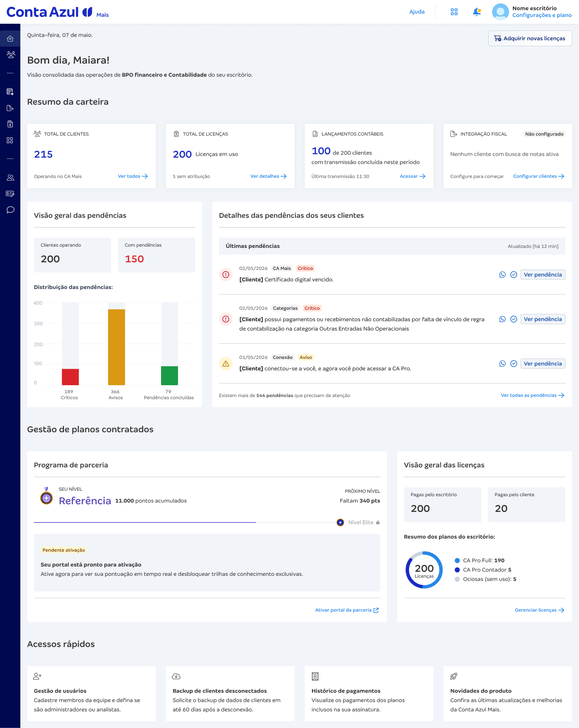
Task: Follow the Ver todas as pendências link
Action: coord(532,395)
